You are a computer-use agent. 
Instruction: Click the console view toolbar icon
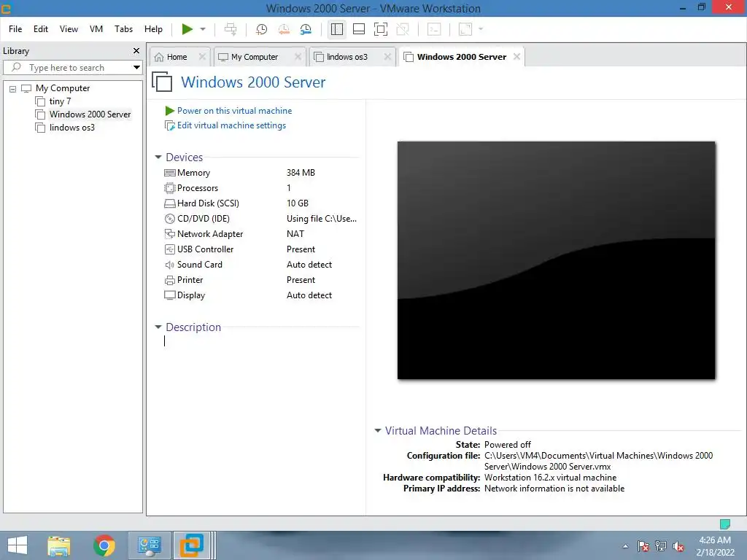434,29
